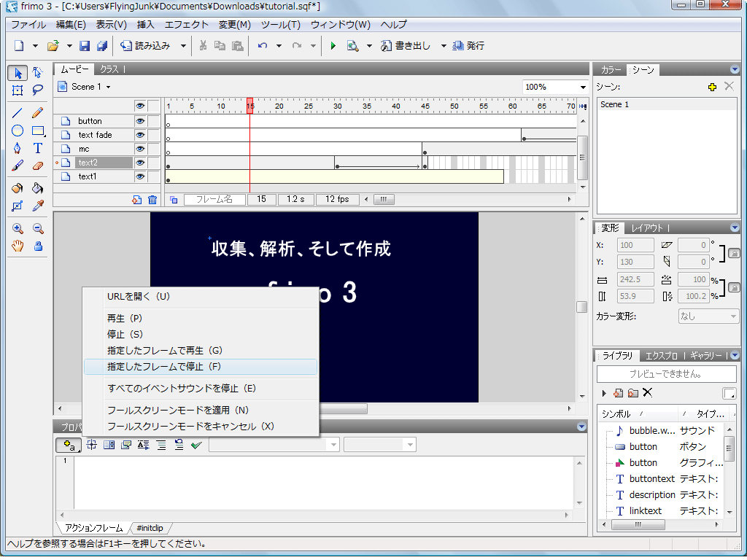Choose 再生 (P) menu entry
This screenshot has height=560, width=747.
[200, 318]
